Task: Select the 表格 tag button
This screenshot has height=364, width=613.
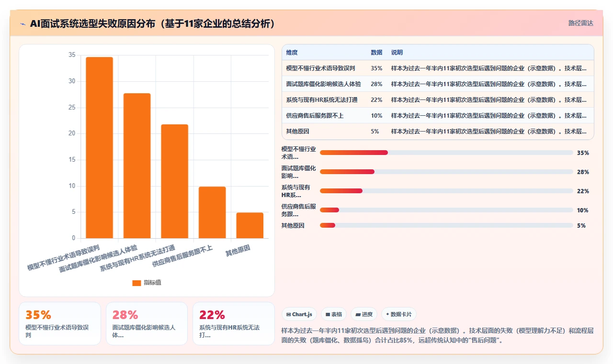Action: 334,314
